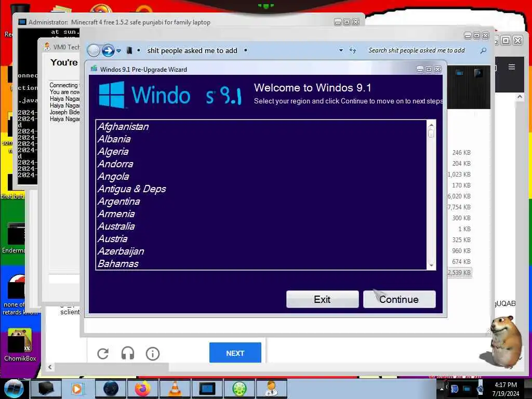Viewport: 532px width, 399px height.
Task: Click the region list scroll-down arrow
Action: (x=431, y=265)
